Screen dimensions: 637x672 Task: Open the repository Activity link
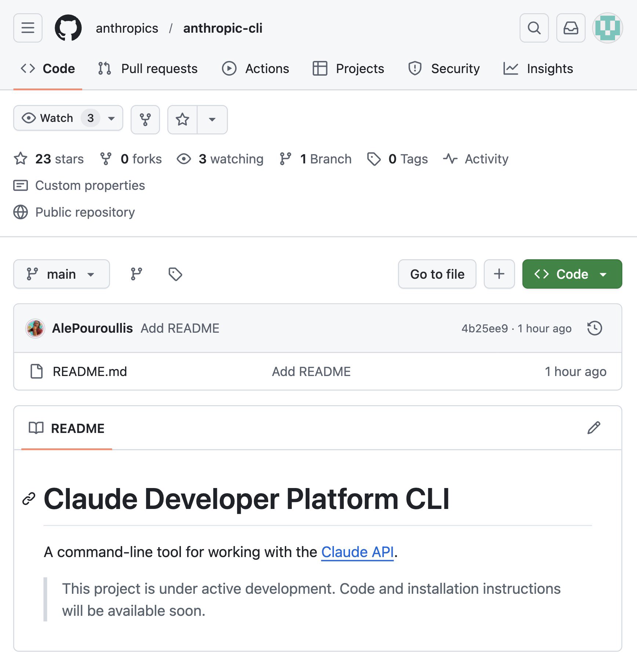point(476,159)
